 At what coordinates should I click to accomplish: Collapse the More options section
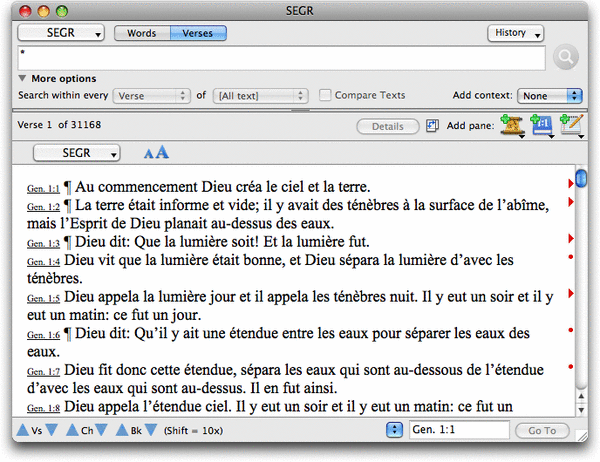click(x=24, y=78)
